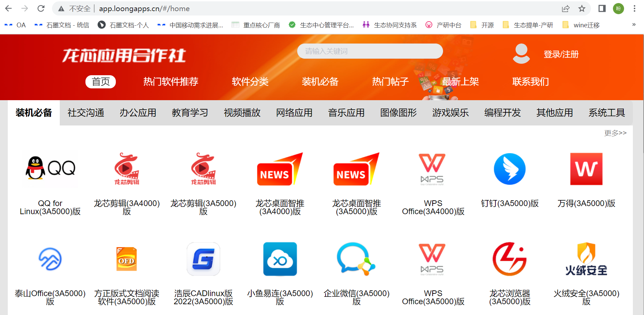Click the user avatar icon
Viewport: 644px width, 315px height.
tap(521, 54)
